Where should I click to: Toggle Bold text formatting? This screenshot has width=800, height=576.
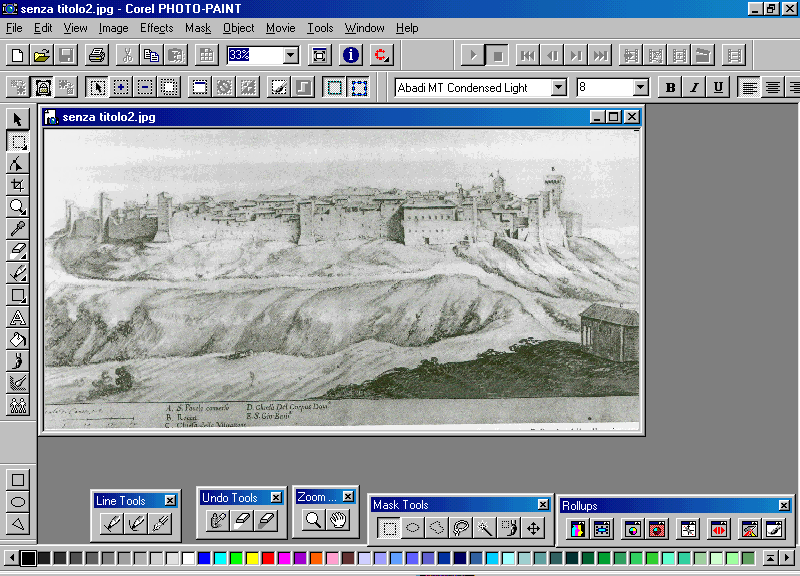point(671,88)
